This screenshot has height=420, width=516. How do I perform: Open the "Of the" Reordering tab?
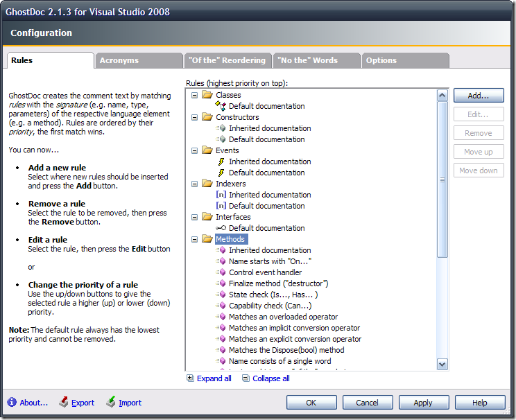(x=227, y=60)
